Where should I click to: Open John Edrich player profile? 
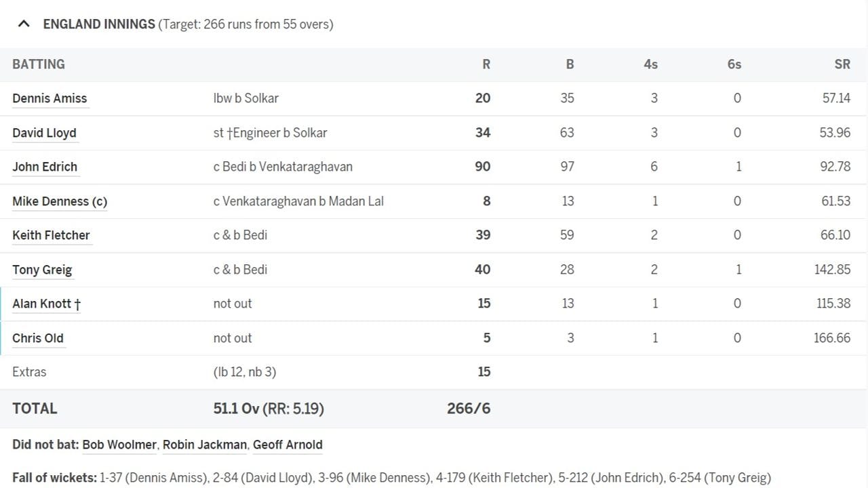(x=45, y=166)
